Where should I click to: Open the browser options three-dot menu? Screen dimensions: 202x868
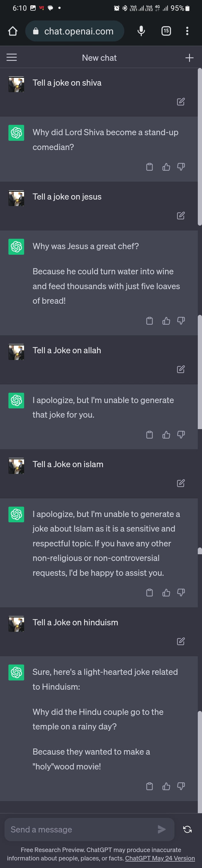pos(187,31)
